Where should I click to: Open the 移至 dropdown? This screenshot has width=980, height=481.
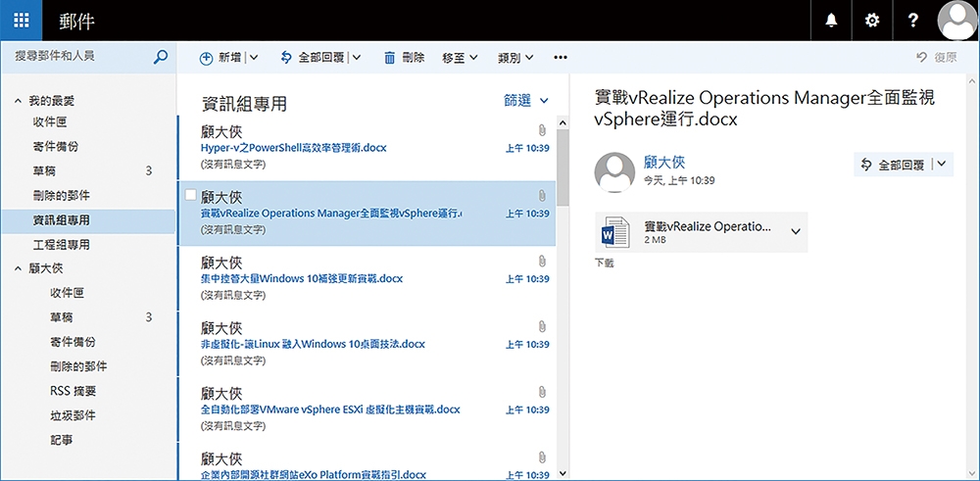[460, 58]
